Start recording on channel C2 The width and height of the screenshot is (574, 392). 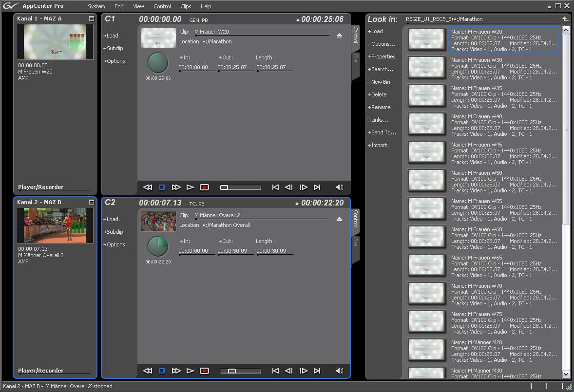(204, 371)
